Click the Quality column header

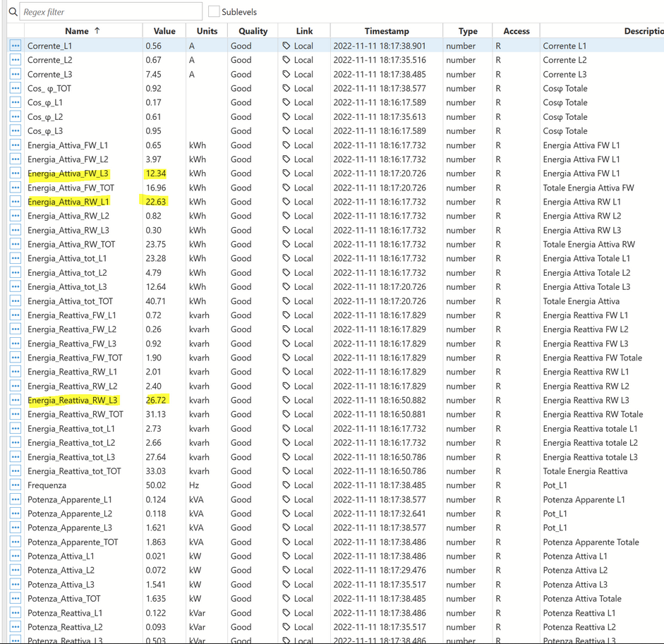[x=253, y=31]
